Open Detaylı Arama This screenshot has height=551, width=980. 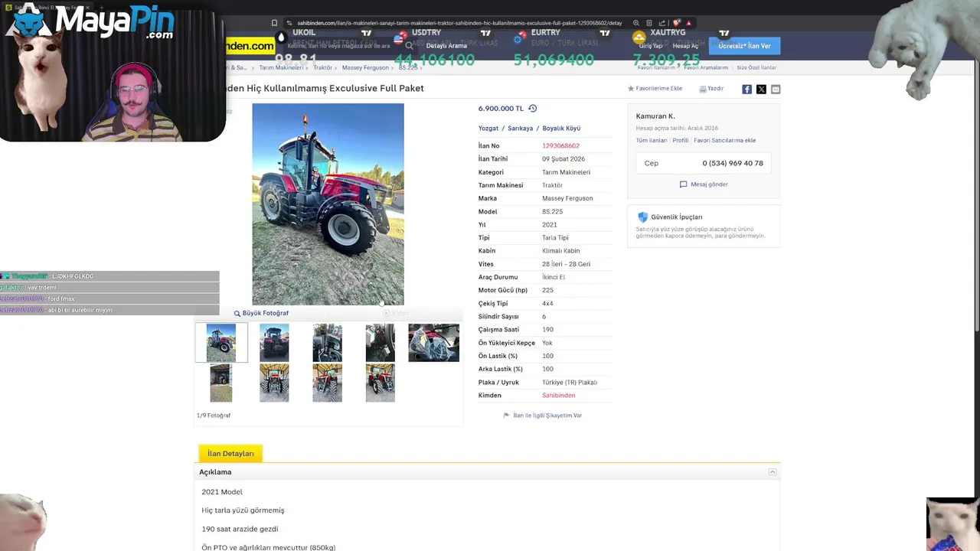tap(446, 46)
